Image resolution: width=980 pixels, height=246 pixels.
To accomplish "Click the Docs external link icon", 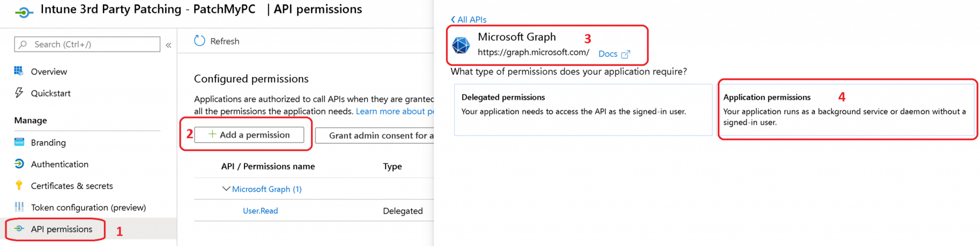I will pos(626,54).
